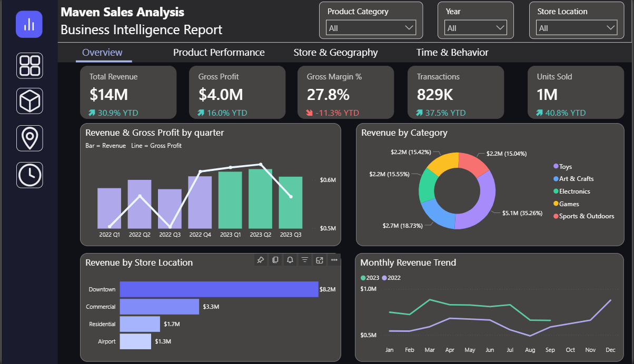The image size is (634, 364).
Task: Set alert with the bell icon
Action: point(290,260)
